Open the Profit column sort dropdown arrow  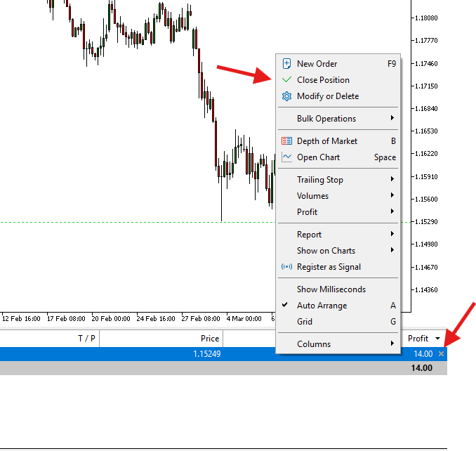(x=438, y=339)
